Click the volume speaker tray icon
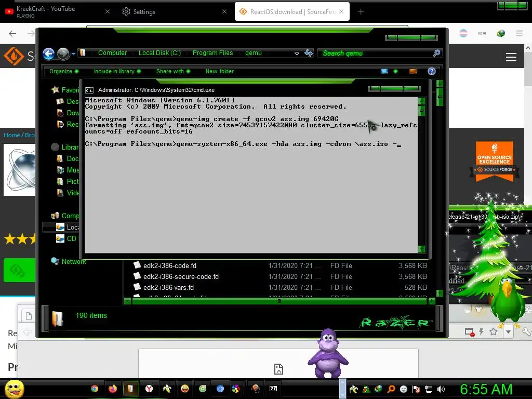 [441, 389]
